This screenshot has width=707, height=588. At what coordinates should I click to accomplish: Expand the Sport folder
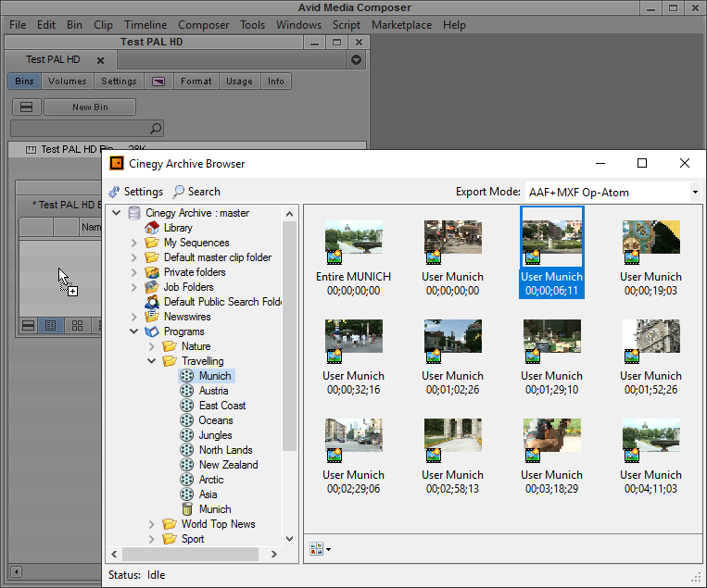coord(152,539)
